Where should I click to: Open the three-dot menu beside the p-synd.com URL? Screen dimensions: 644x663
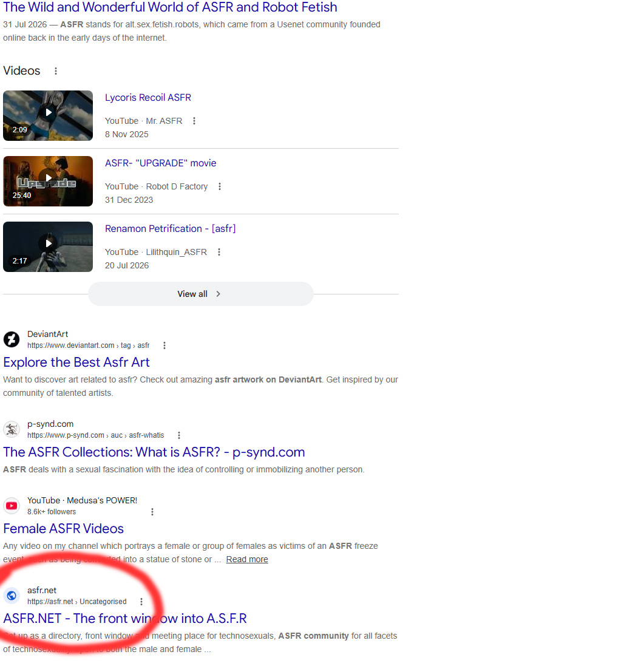179,435
